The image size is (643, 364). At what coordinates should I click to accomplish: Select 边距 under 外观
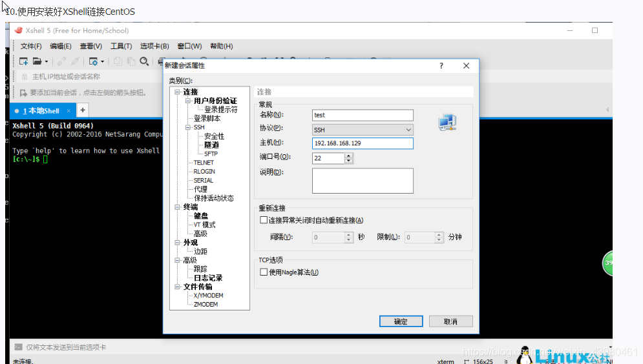pos(200,252)
